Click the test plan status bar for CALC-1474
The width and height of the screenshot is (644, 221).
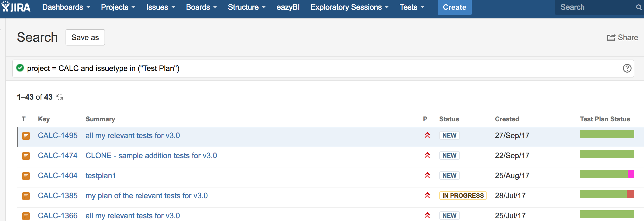607,154
